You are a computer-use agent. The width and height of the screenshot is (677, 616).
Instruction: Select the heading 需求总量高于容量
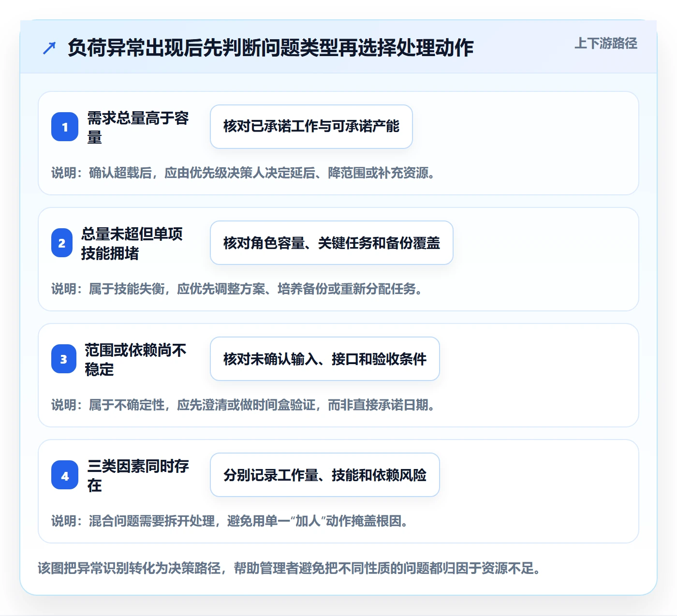pos(138,127)
